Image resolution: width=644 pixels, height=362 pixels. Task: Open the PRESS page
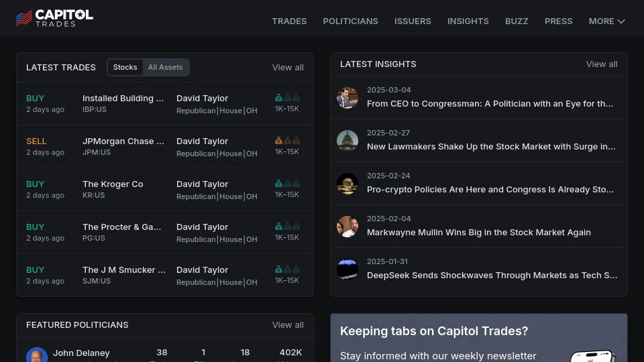point(559,21)
